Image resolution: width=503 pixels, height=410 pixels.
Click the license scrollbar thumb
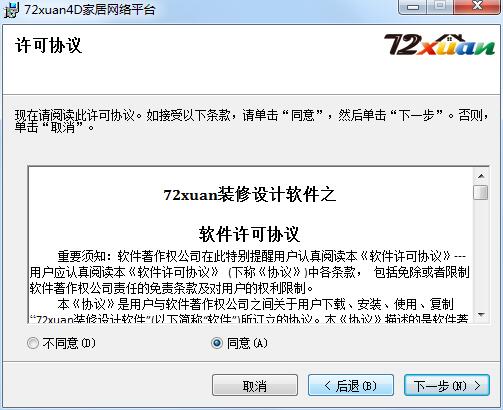(481, 192)
